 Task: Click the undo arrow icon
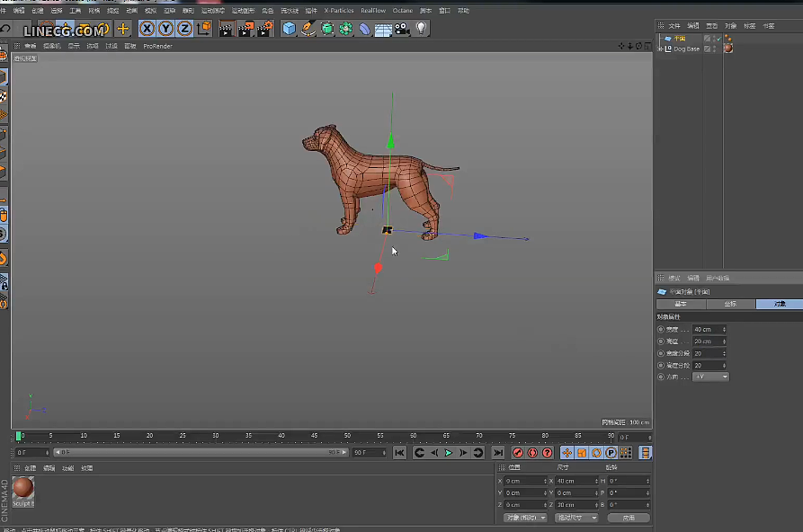5,29
